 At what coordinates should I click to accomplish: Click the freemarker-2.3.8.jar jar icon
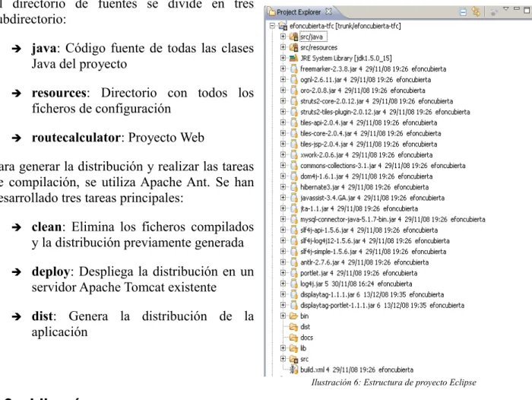294,69
